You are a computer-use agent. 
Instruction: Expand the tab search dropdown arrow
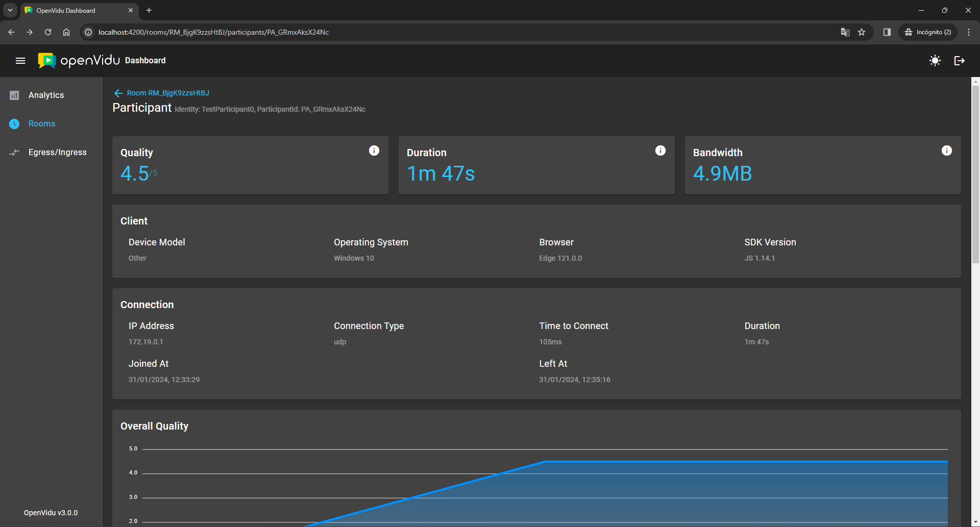tap(10, 10)
